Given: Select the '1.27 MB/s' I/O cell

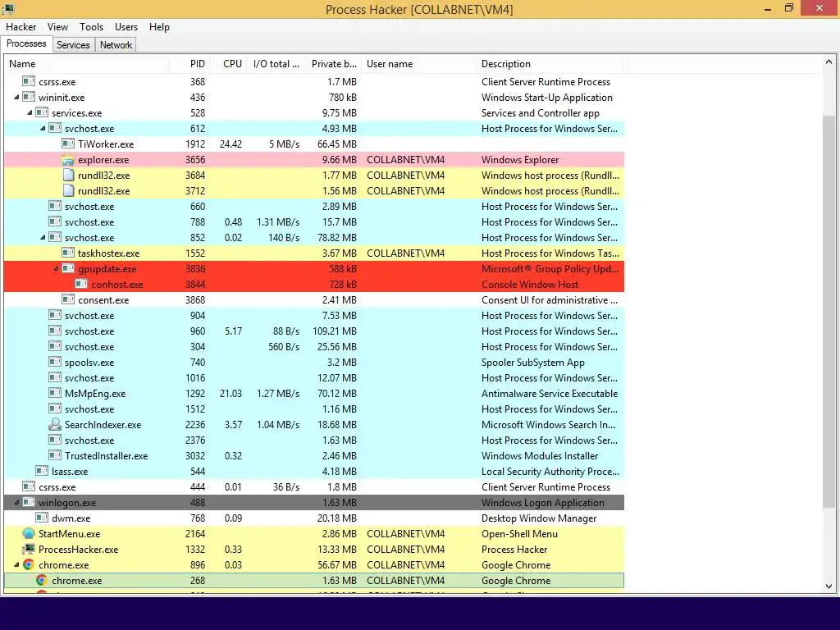Looking at the screenshot, I should pyautogui.click(x=278, y=393).
